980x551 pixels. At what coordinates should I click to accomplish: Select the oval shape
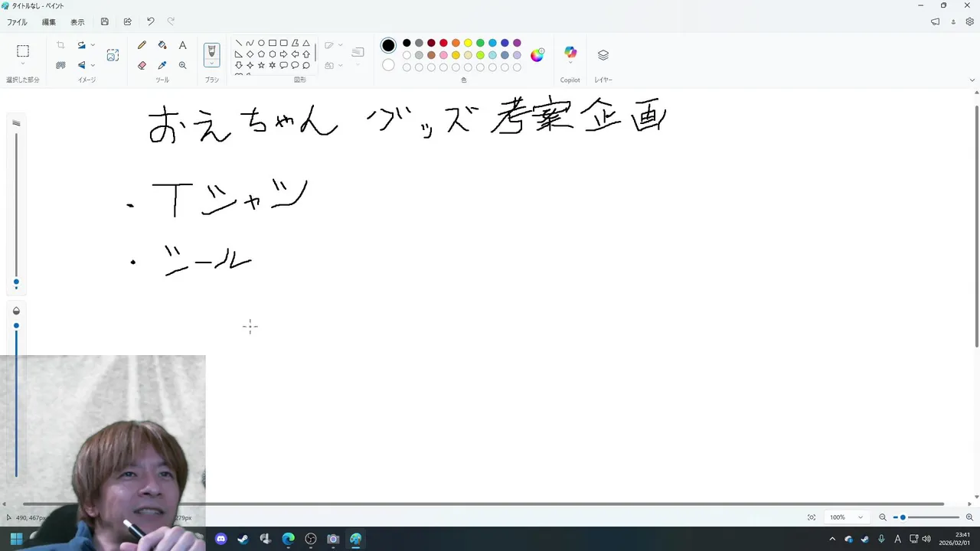point(261,43)
